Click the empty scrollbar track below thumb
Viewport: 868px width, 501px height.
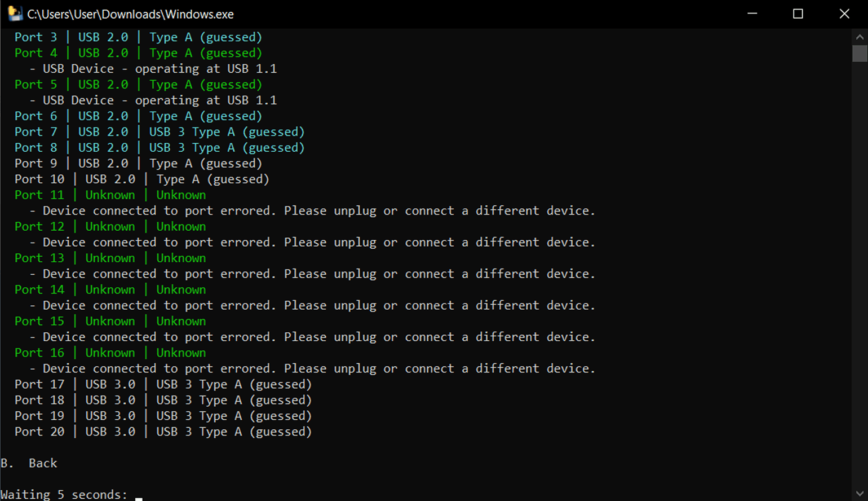[x=860, y=274]
